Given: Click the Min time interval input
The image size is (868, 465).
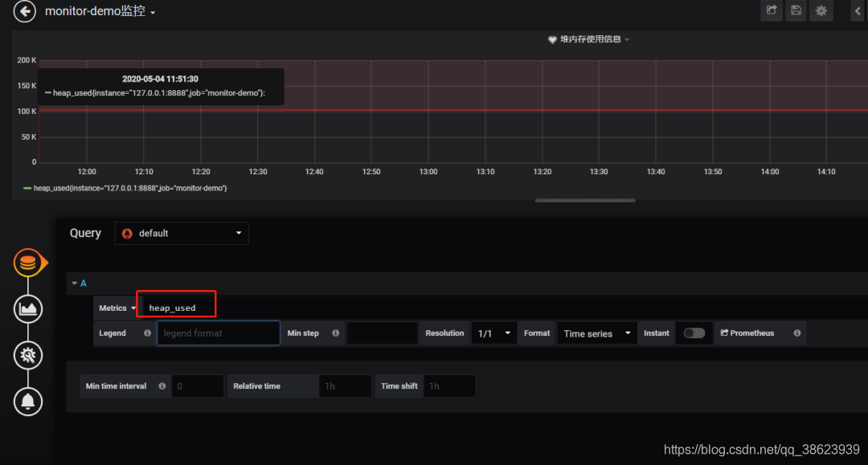Looking at the screenshot, I should pyautogui.click(x=198, y=386).
